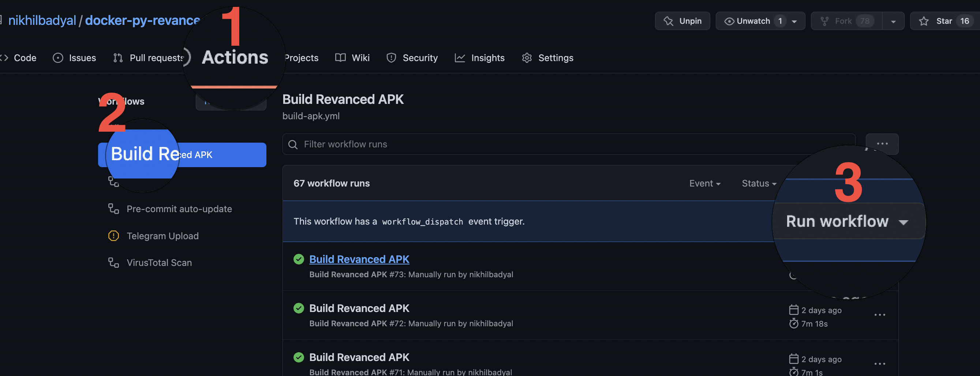Screen dimensions: 980x376
Task: Open Build Revanced APK run #72
Action: [x=359, y=308]
